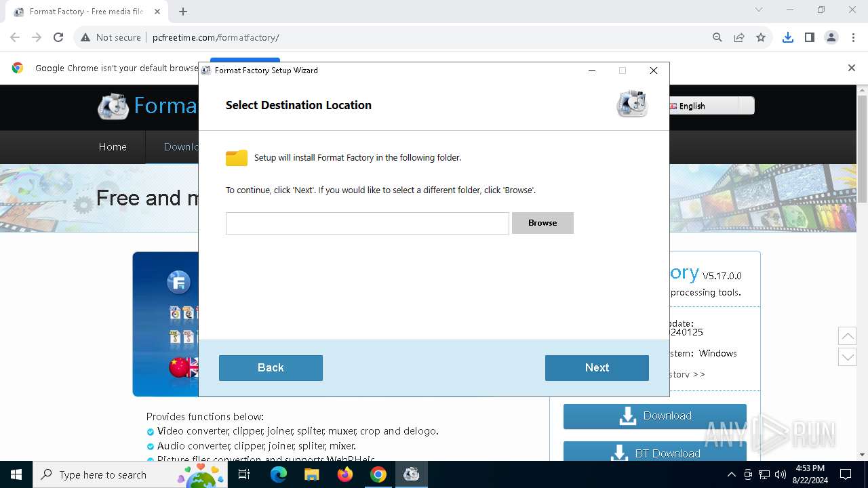Focus the destination folder path field

pos(367,223)
